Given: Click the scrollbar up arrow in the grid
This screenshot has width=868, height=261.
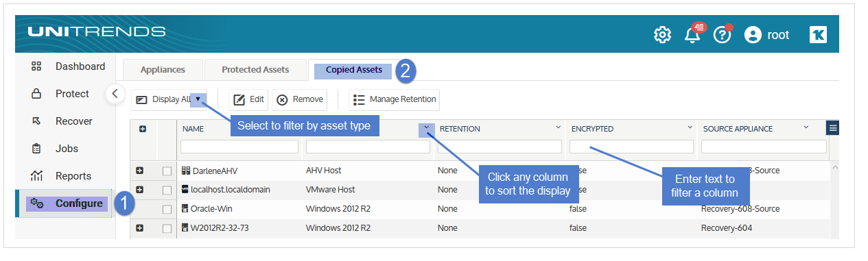Looking at the screenshot, I should pyautogui.click(x=834, y=167).
